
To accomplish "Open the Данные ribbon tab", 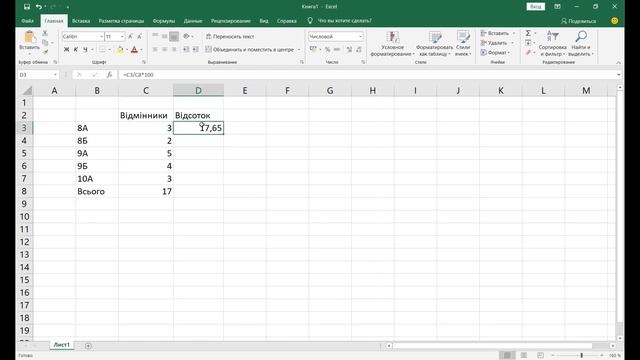I will (193, 21).
